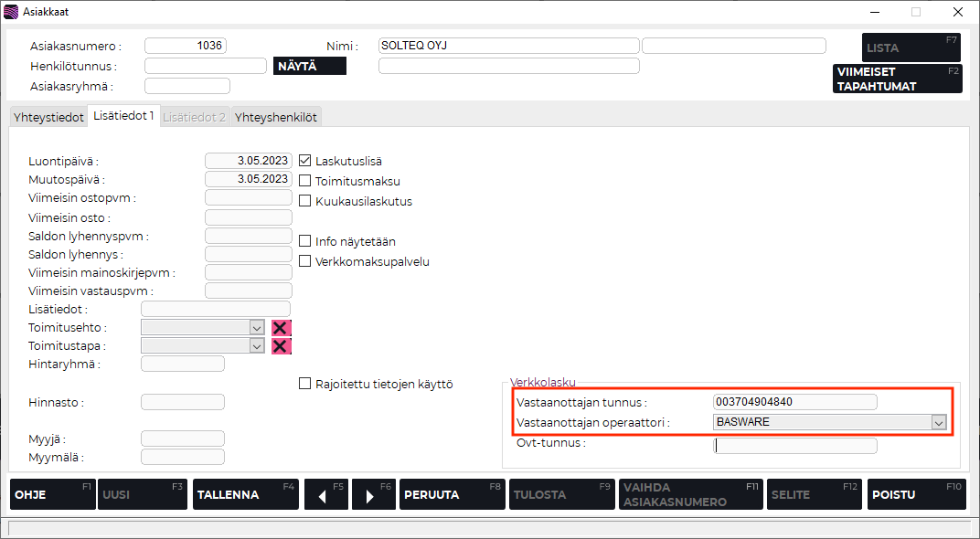Tick Rajoitettu tietojen käyttö checkbox
Viewport: 980px width, 539px height.
click(305, 384)
